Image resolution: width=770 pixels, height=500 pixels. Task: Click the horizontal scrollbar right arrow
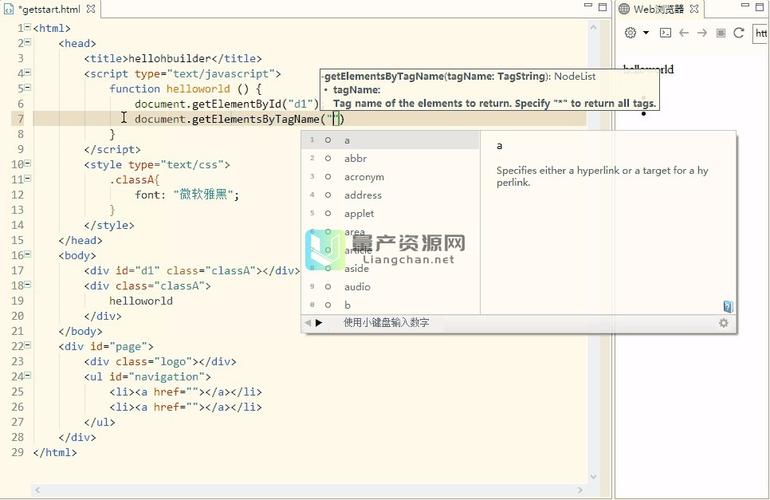pos(580,490)
